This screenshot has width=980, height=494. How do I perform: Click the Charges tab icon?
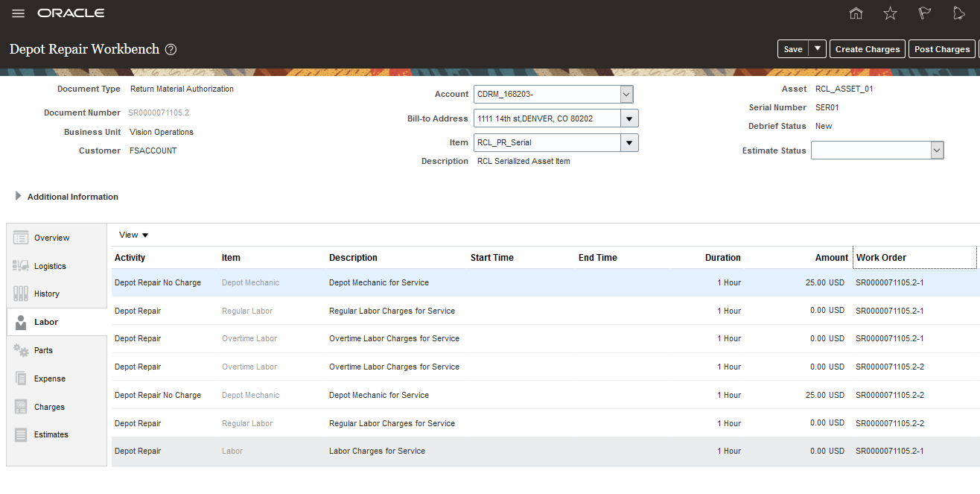pyautogui.click(x=21, y=407)
